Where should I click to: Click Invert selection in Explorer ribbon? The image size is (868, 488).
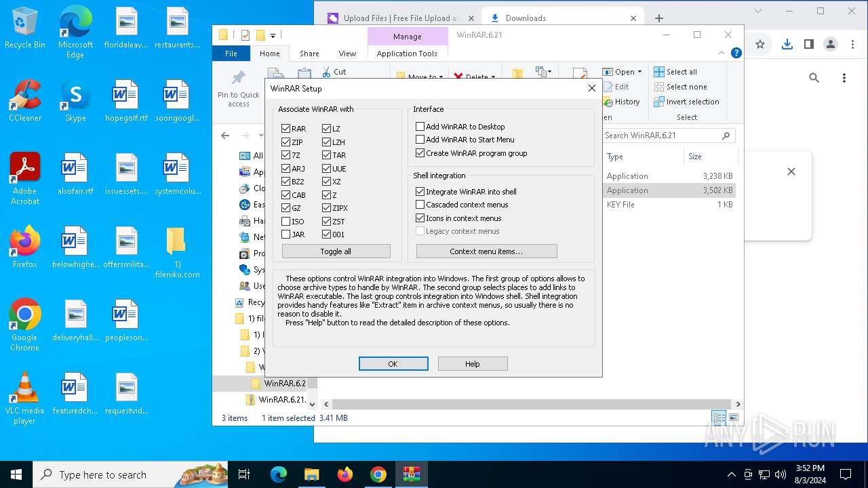686,102
